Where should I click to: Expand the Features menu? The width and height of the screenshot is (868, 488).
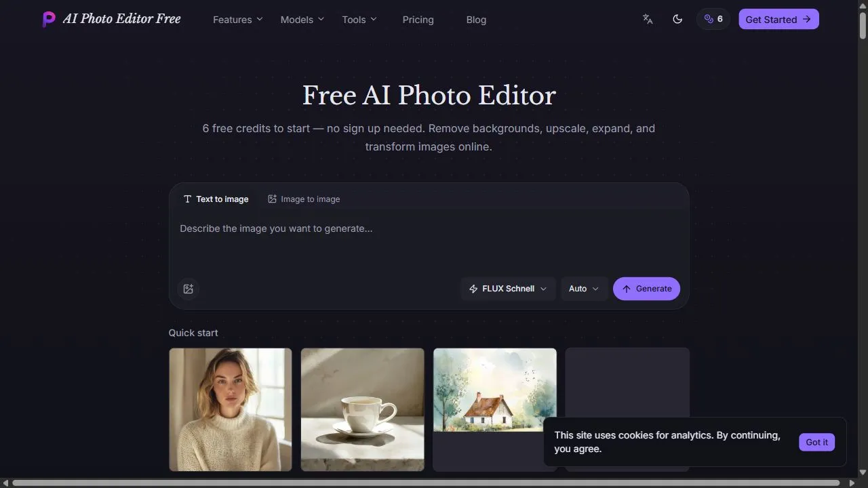point(237,20)
